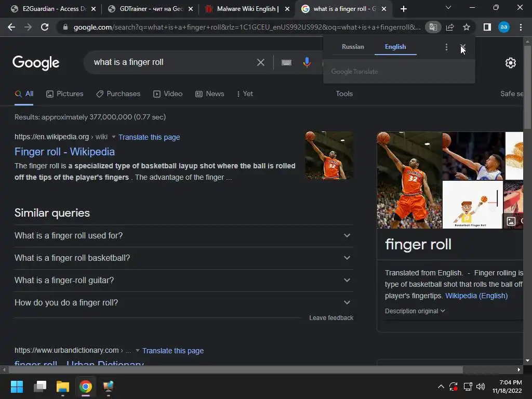Viewport: 532px width, 399px height.
Task: Open cartoon basketball finger roll image
Action: click(473, 205)
